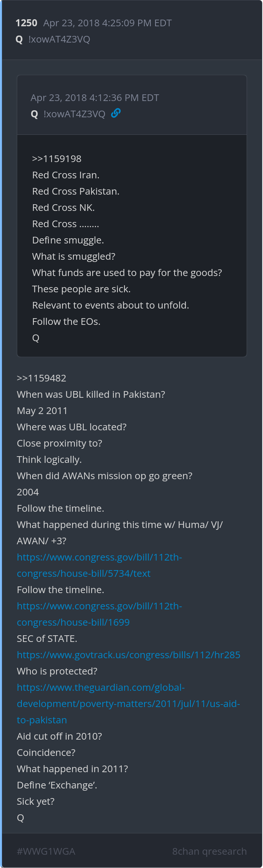The width and height of the screenshot is (263, 868).
Task: Click the >>1159482 reply reference
Action: click(x=41, y=378)
